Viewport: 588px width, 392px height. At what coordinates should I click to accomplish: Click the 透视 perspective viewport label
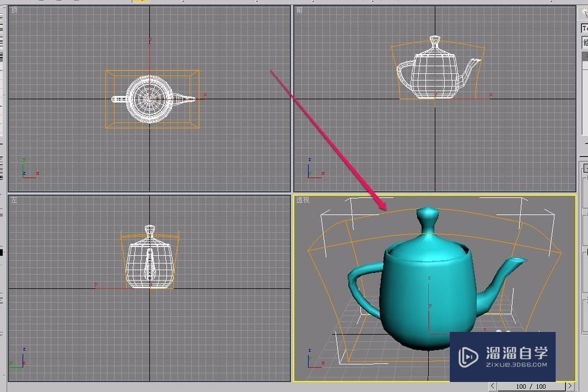[x=303, y=200]
